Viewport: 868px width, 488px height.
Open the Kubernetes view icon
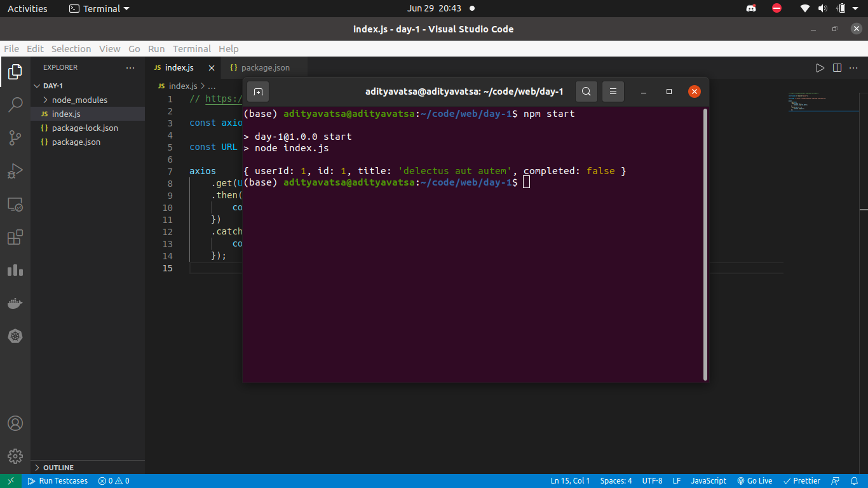(x=15, y=336)
